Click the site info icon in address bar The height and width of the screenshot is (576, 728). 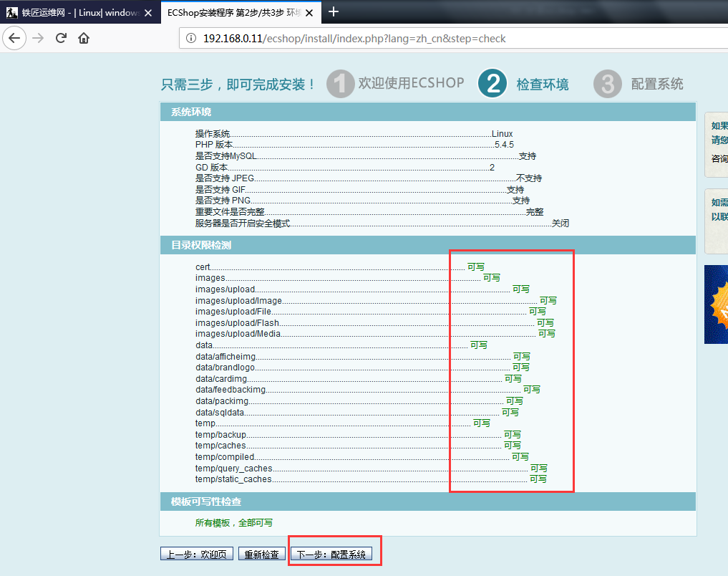tap(191, 38)
